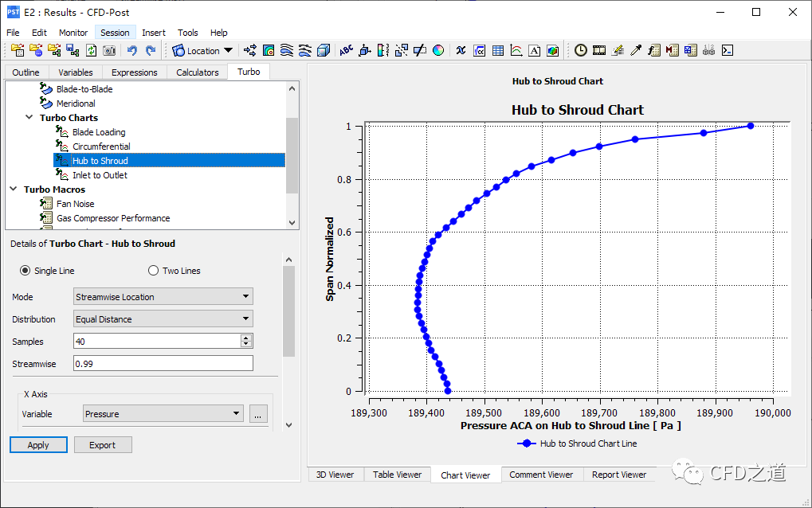Click the camera screenshot icon in toolbar
The height and width of the screenshot is (508, 812).
click(x=109, y=50)
